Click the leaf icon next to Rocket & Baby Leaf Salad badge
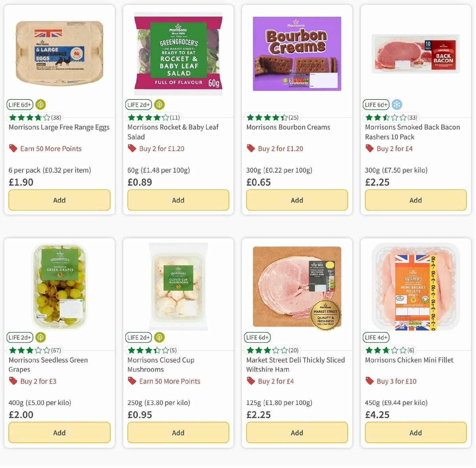The image size is (476, 468). 159,104
